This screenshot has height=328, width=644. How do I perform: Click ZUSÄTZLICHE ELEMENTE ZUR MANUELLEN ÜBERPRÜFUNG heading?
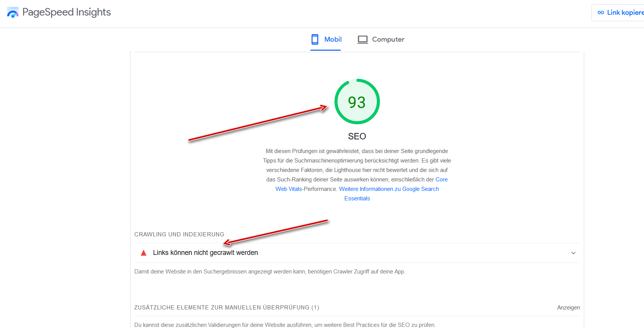(227, 308)
